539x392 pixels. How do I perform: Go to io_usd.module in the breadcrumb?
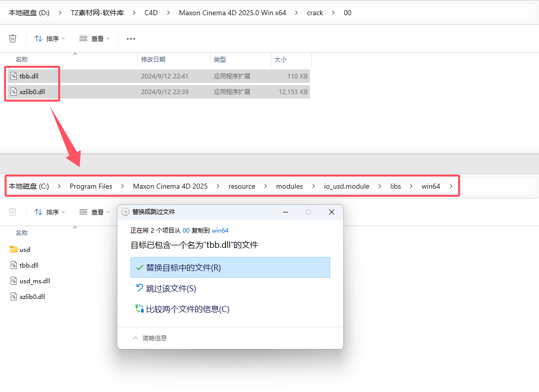click(346, 186)
